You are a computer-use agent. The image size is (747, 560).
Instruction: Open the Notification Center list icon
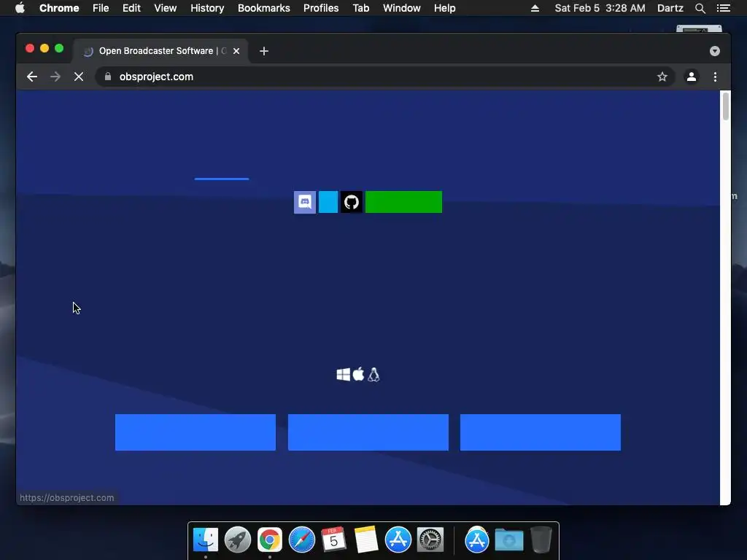(724, 8)
